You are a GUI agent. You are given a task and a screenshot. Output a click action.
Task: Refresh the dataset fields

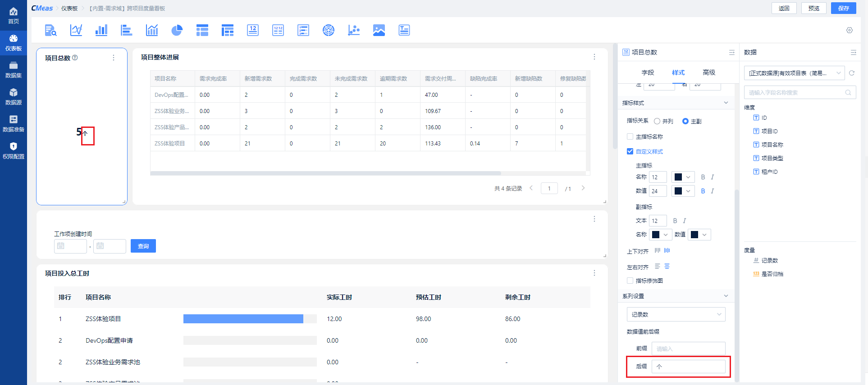pos(852,73)
